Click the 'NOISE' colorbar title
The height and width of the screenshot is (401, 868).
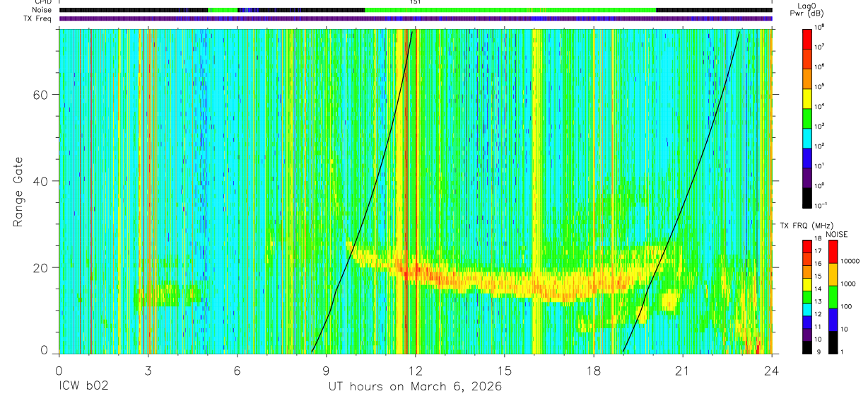(x=837, y=233)
